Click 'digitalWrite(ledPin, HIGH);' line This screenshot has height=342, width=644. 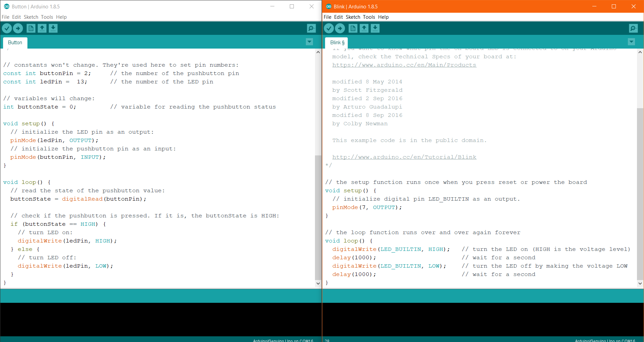pos(67,241)
